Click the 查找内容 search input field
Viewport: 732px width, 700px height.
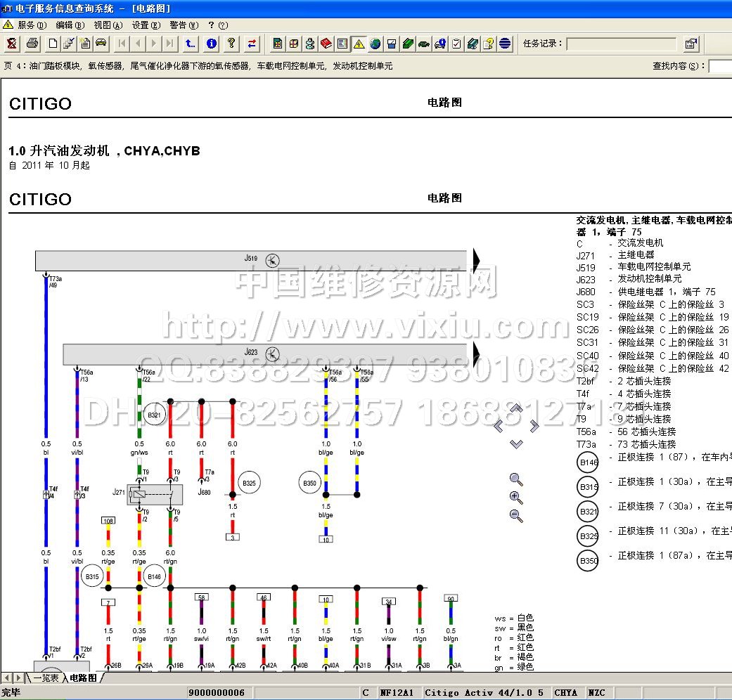720,66
